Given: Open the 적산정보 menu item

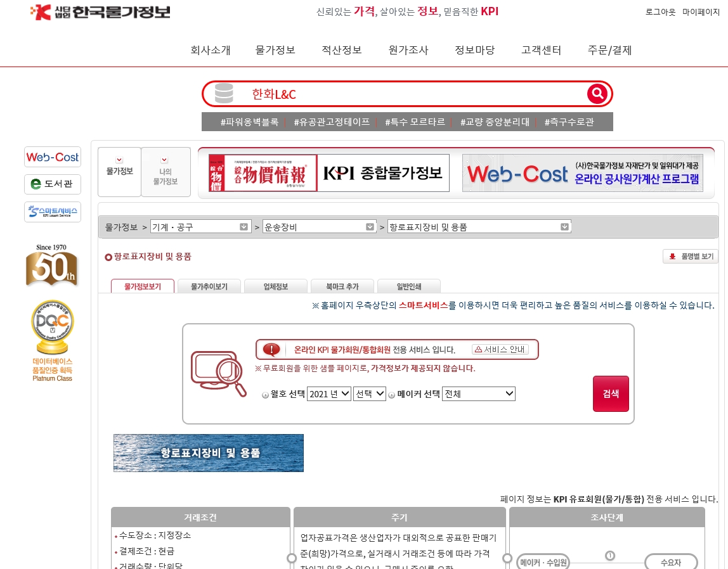Looking at the screenshot, I should 341,50.
